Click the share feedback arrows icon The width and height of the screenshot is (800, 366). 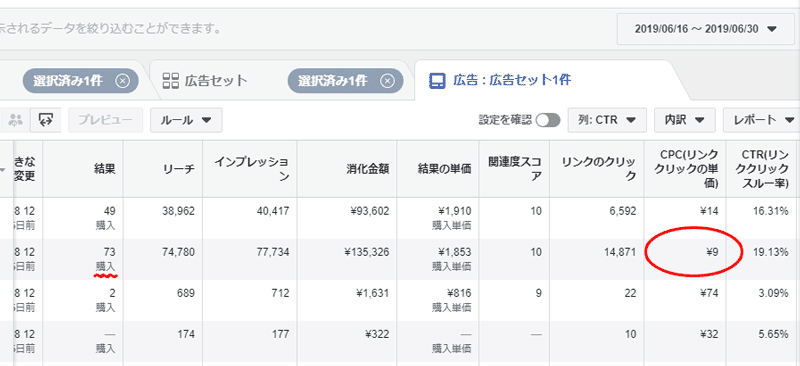click(46, 120)
